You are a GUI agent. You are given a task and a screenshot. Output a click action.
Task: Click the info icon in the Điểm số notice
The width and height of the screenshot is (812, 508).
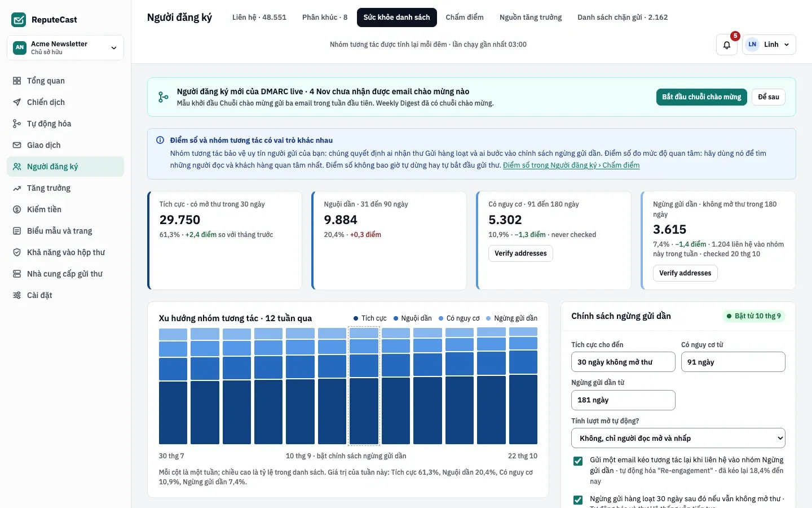click(160, 140)
